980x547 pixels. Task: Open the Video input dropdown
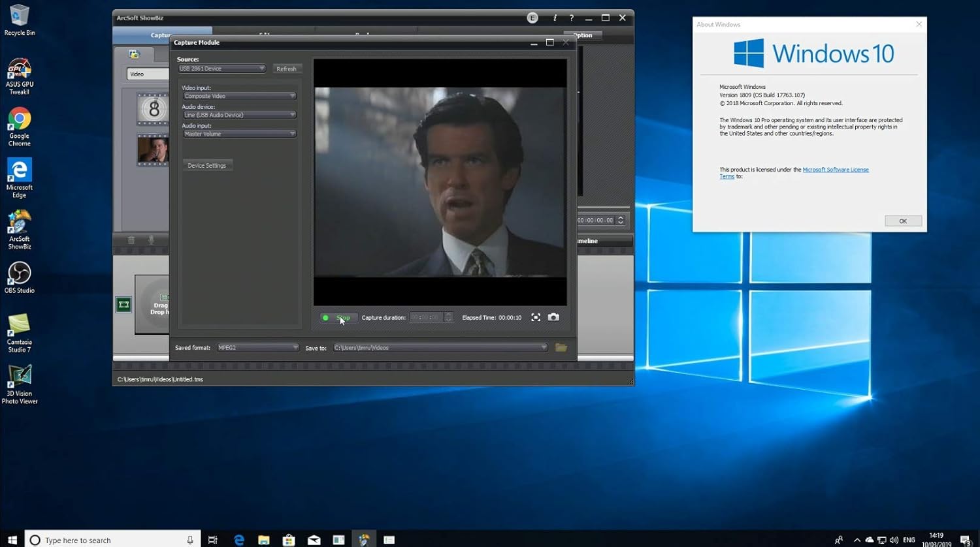click(x=239, y=96)
